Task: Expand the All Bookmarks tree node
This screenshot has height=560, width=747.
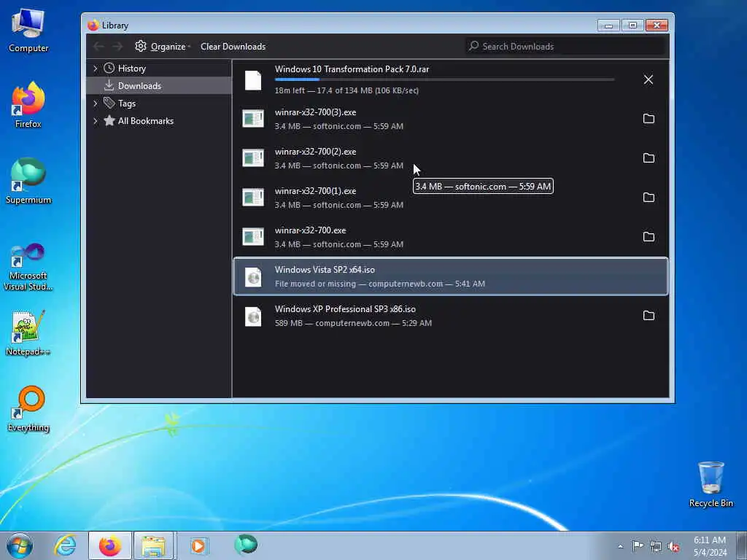Action: pos(96,121)
